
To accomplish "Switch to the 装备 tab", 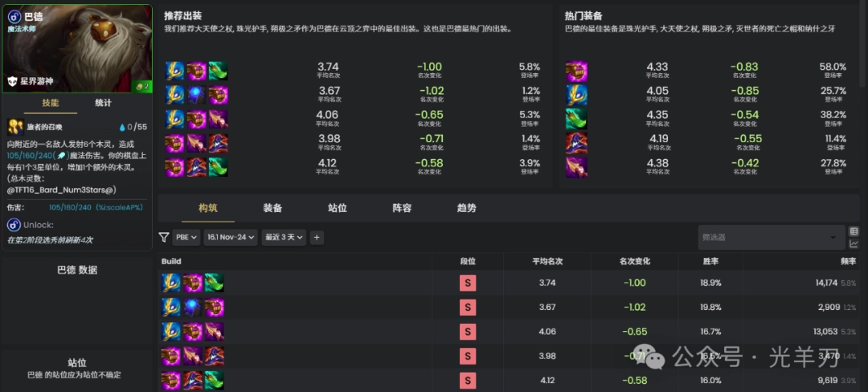I will click(272, 208).
